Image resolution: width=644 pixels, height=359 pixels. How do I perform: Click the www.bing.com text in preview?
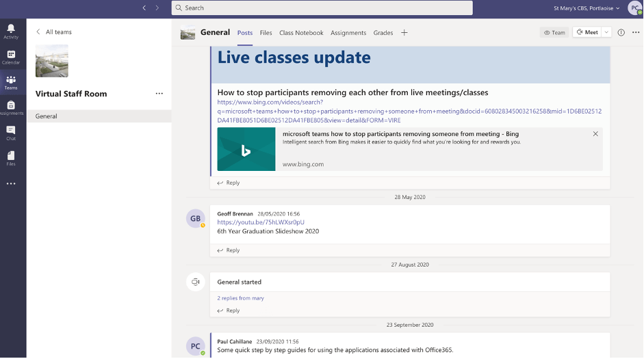coord(303,164)
